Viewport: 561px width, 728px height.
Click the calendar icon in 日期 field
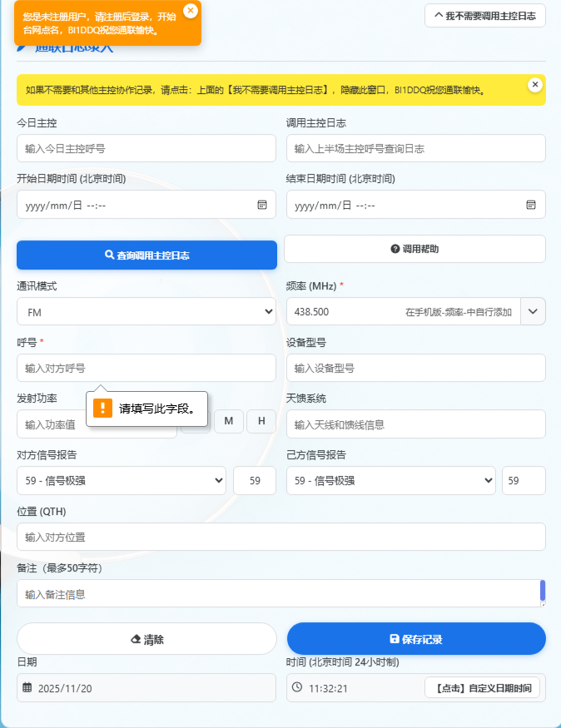point(27,687)
